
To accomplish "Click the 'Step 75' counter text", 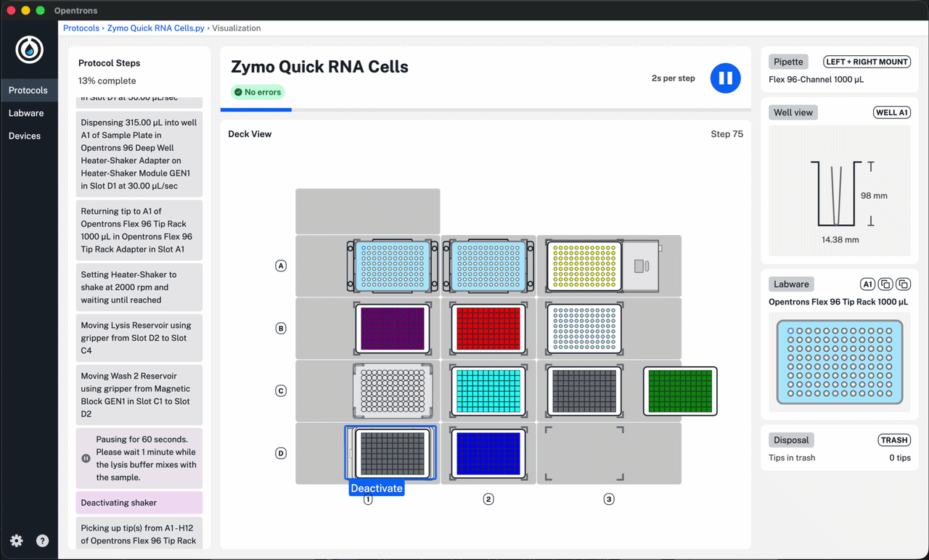I will coord(727,134).
